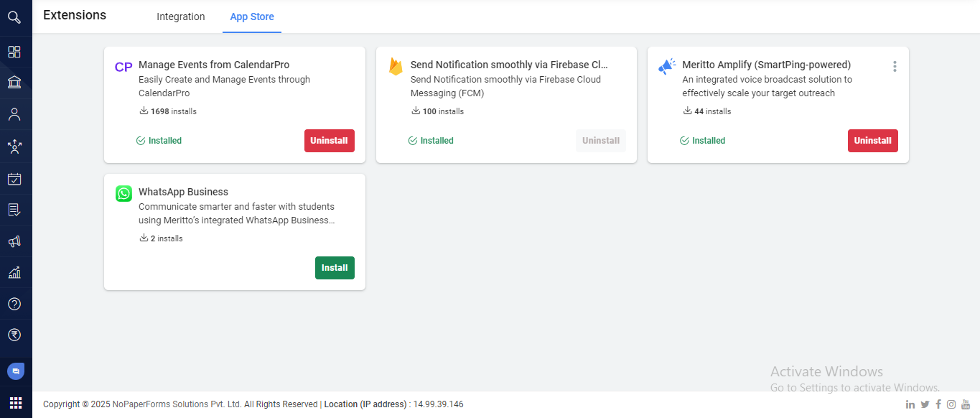
Task: Open the analytics chart icon in sidebar
Action: 14,273
